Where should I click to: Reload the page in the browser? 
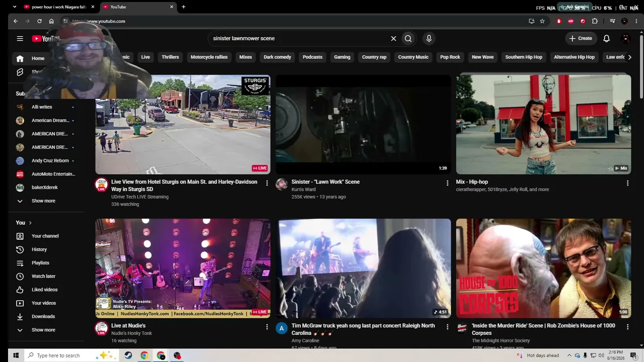click(39, 21)
